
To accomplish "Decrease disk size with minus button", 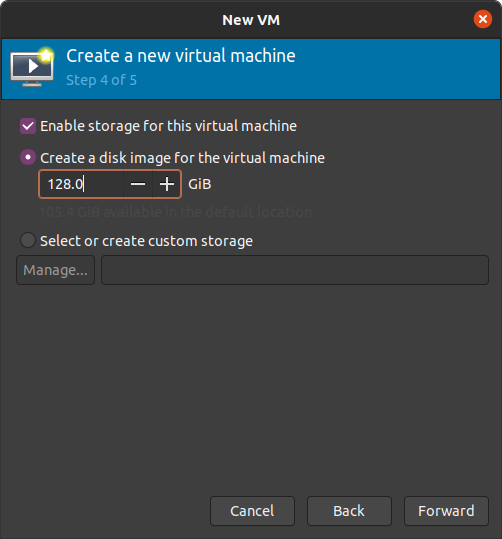I will 138,184.
